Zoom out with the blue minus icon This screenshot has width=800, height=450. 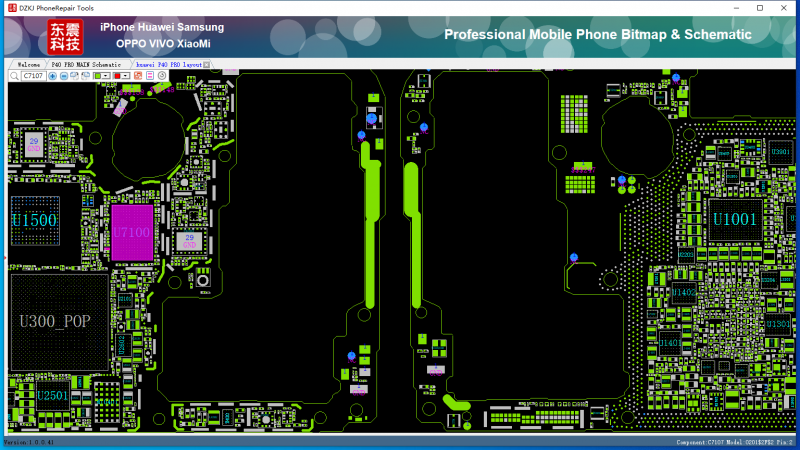[64, 76]
